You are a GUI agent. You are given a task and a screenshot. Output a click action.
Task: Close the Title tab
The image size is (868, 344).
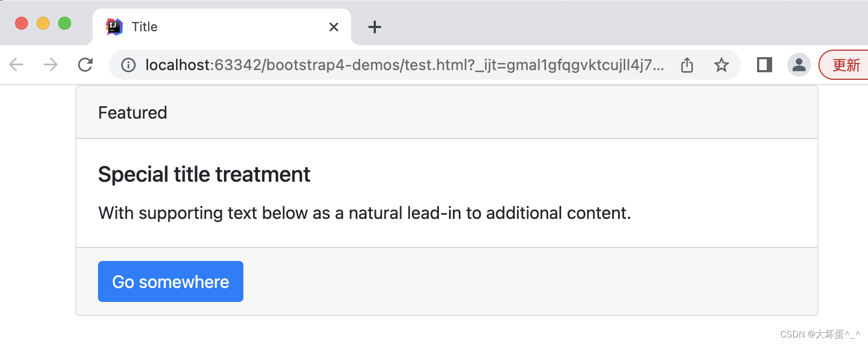click(x=333, y=26)
